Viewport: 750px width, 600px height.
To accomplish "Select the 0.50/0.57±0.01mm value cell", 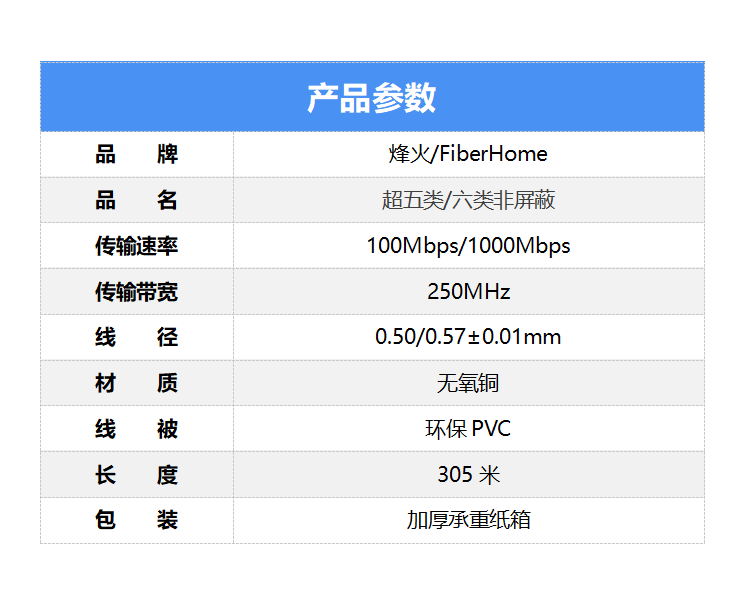I will coord(468,337).
